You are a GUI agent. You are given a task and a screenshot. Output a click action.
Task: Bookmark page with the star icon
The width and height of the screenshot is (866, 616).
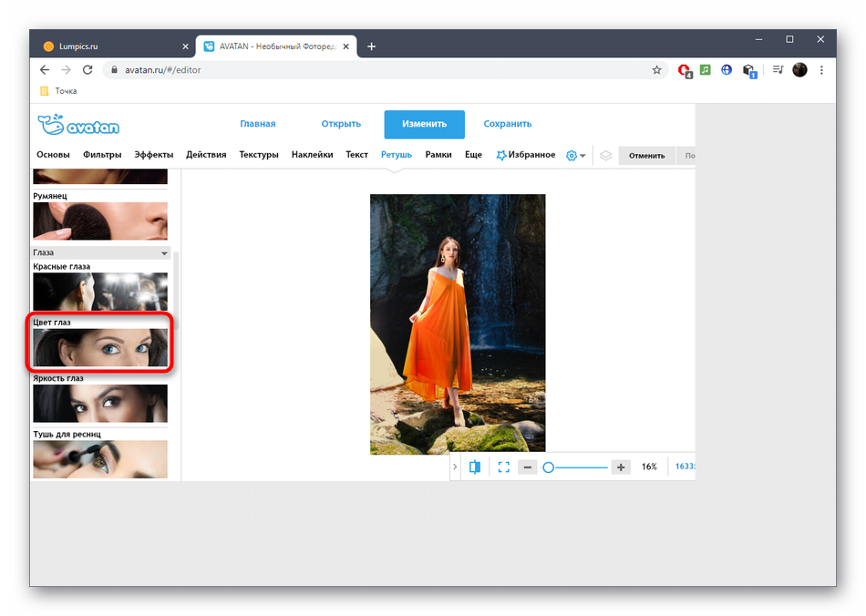coord(656,70)
